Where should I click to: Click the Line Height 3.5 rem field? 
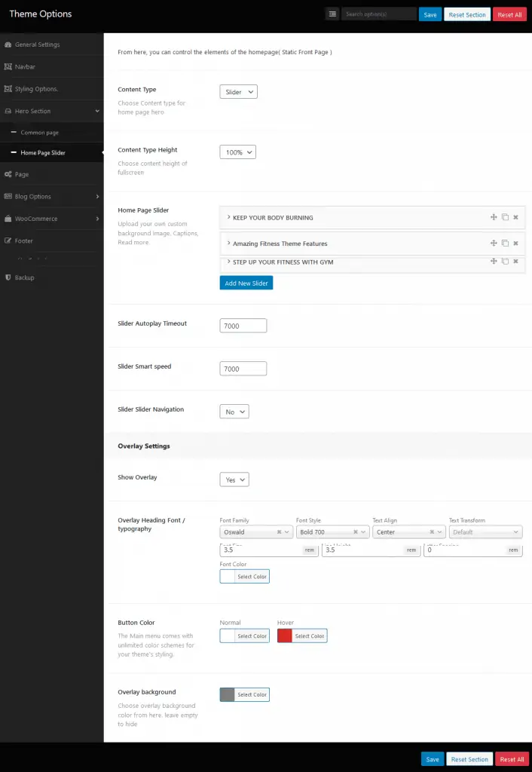371,550
